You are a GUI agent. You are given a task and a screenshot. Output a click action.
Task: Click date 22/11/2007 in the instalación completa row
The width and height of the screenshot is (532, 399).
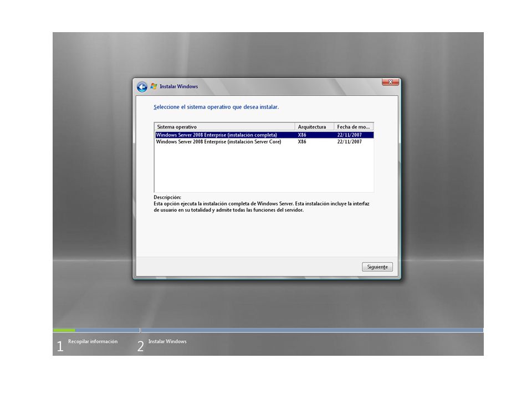[350, 135]
